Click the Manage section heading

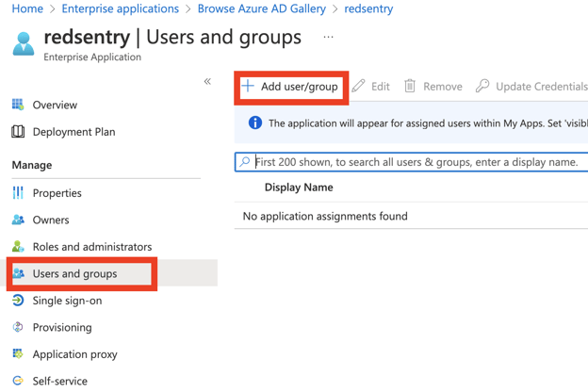click(32, 165)
